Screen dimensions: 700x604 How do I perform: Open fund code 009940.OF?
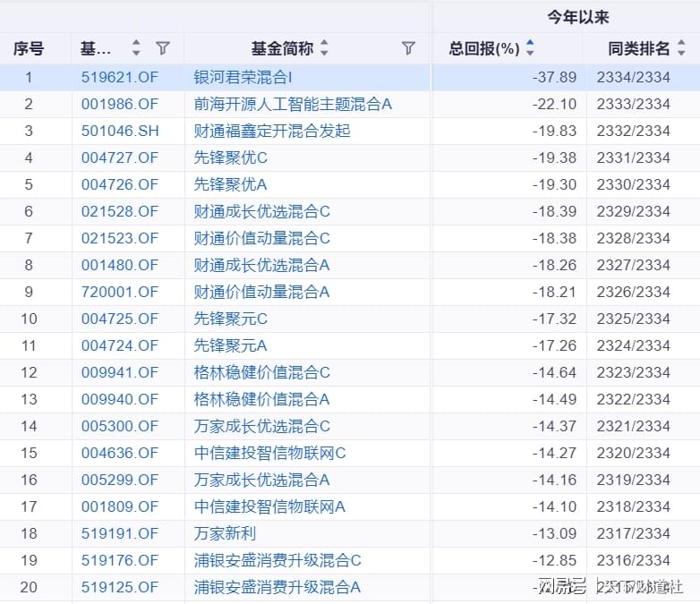pyautogui.click(x=120, y=399)
